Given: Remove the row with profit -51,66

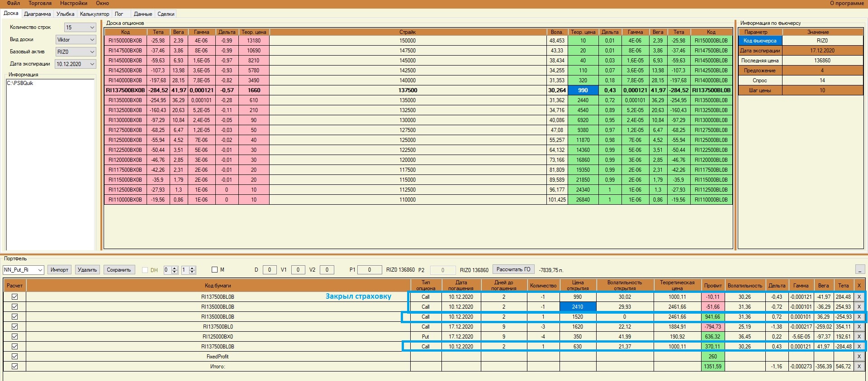Looking at the screenshot, I should coord(859,307).
